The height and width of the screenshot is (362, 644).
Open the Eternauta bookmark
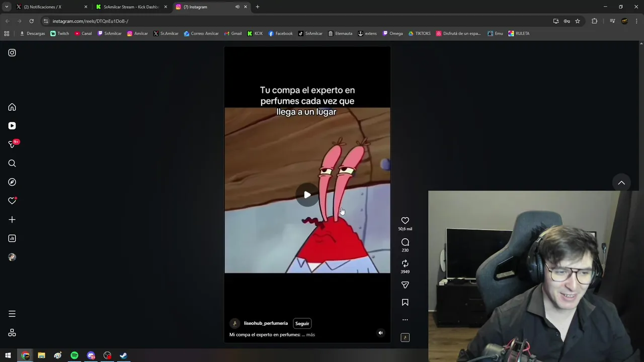coord(340,34)
